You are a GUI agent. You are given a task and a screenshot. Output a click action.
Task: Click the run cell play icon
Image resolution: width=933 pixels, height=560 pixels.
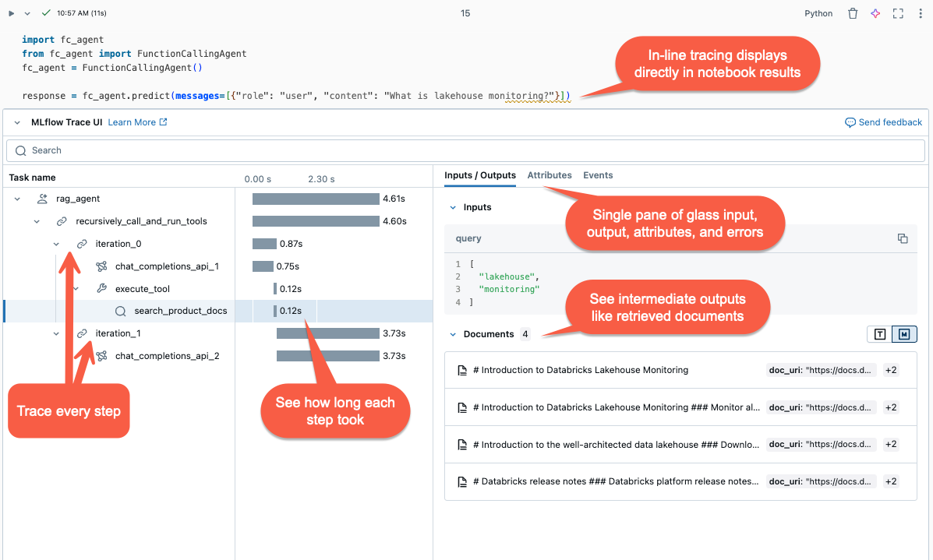click(11, 13)
